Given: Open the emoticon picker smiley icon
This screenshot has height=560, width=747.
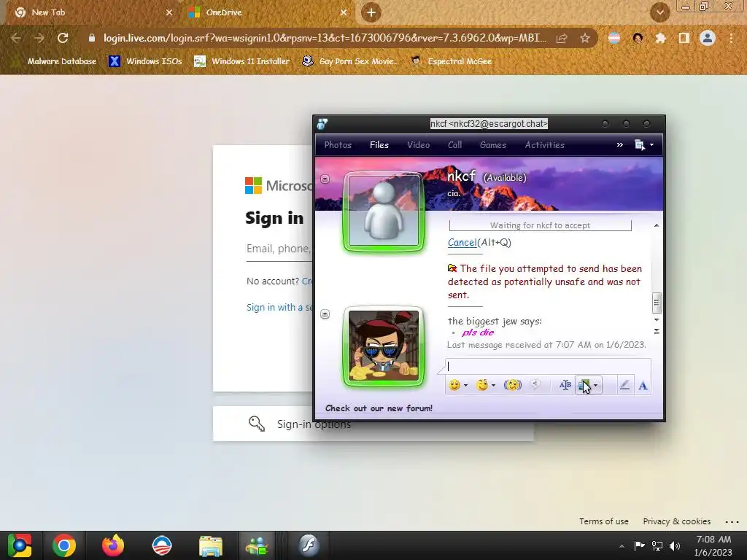Looking at the screenshot, I should (454, 385).
